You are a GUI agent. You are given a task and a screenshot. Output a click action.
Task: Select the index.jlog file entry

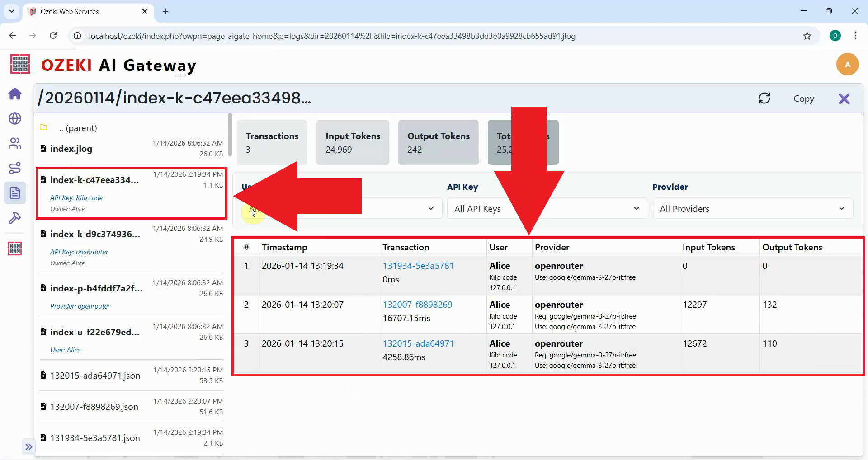tap(71, 149)
